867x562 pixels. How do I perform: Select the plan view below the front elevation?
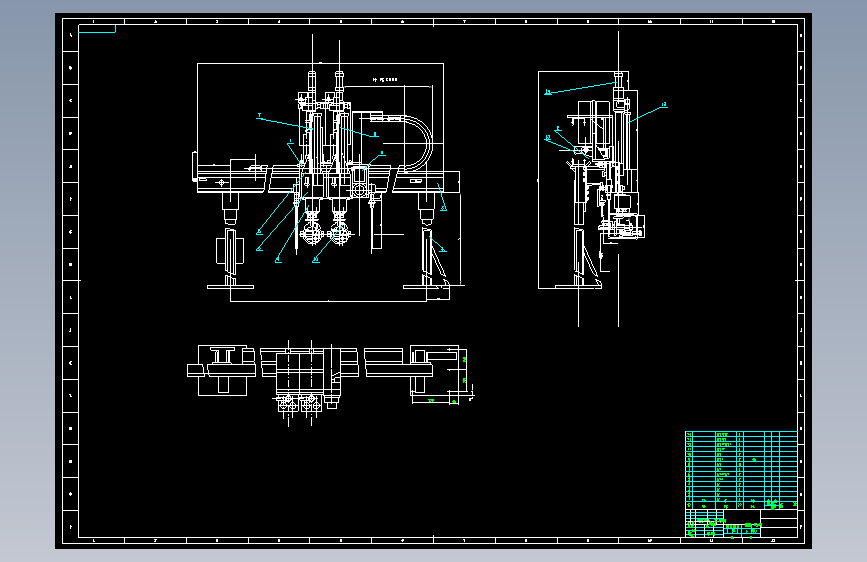(330, 383)
